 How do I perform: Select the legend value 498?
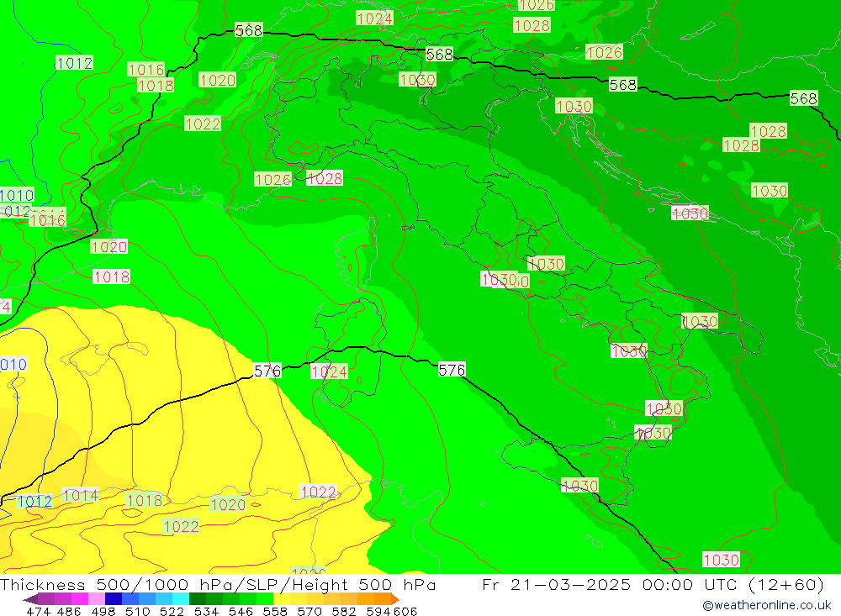(x=103, y=611)
